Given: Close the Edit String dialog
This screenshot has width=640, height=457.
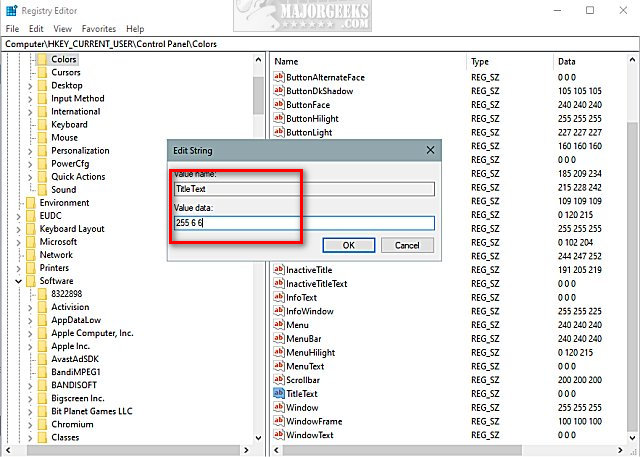Looking at the screenshot, I should (x=430, y=150).
